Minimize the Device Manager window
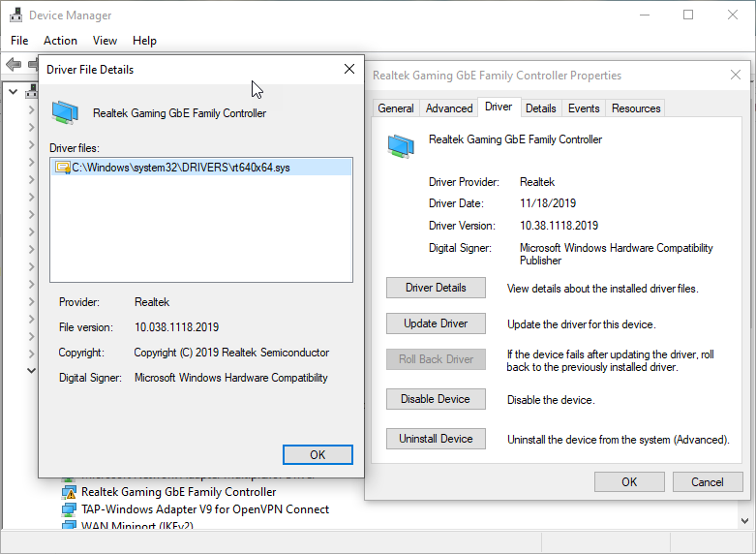 click(645, 15)
